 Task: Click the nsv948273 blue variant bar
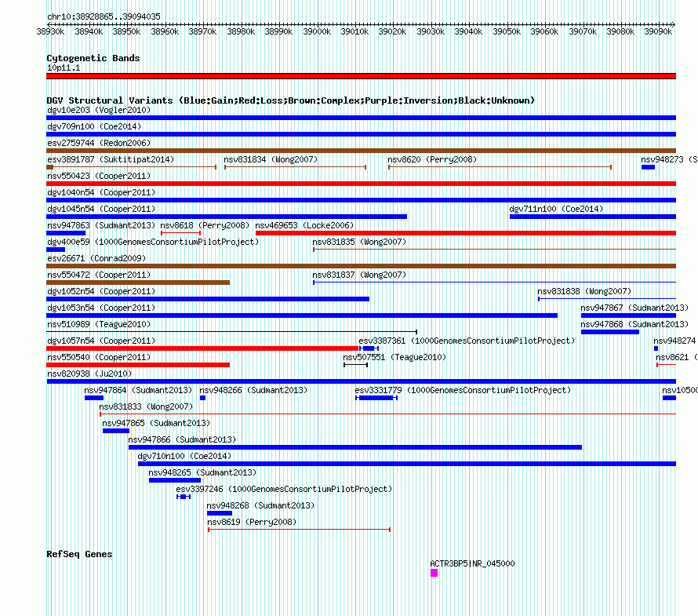pos(648,167)
